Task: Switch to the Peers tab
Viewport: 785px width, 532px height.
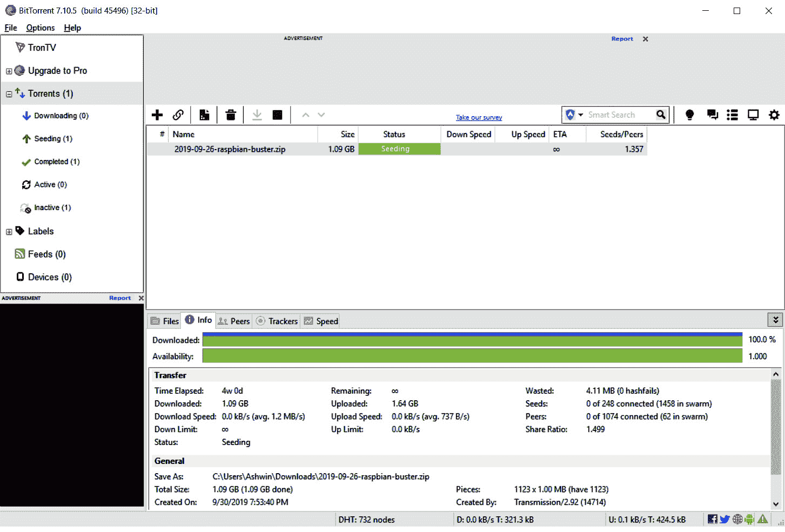Action: pos(234,320)
